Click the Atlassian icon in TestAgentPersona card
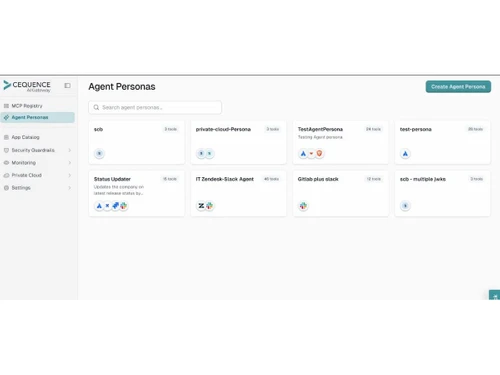The height and width of the screenshot is (375, 500). click(x=303, y=154)
